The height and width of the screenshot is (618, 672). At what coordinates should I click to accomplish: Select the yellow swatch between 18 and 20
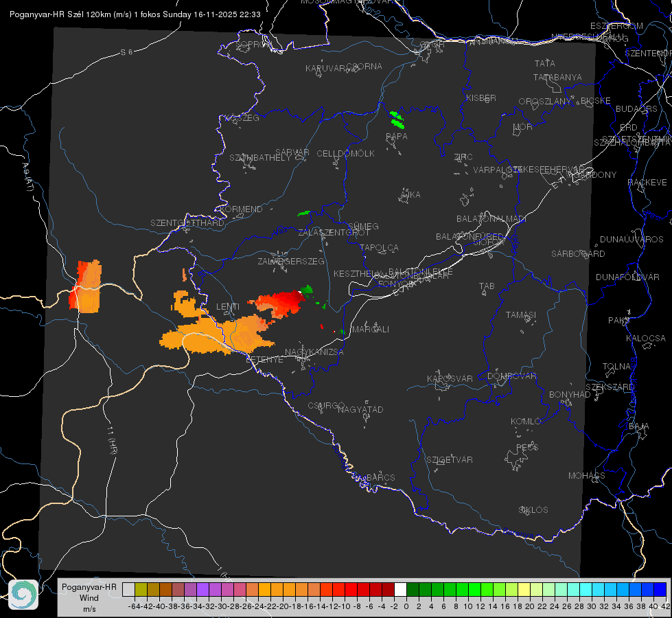pos(524,589)
